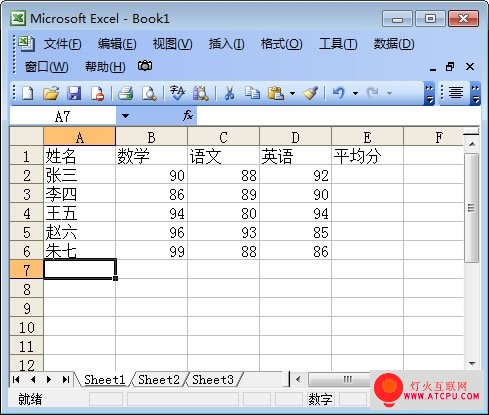Open the 数据(D) menu
Image resolution: width=489 pixels, height=415 pixels.
pyautogui.click(x=394, y=44)
